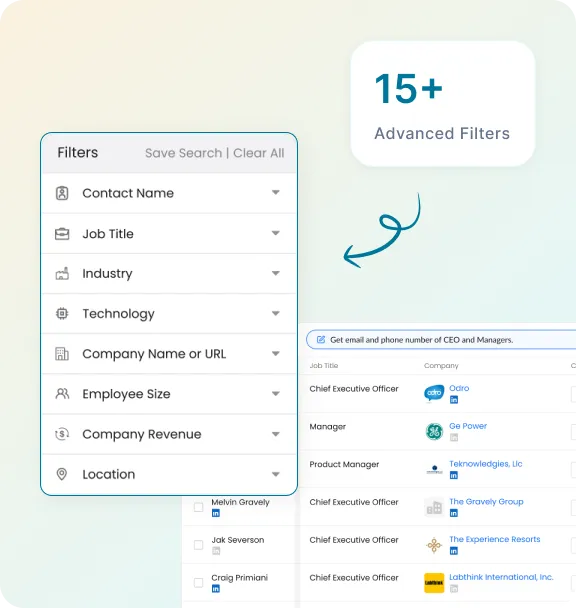Open the Teknowledgies, Llc company link
The image size is (576, 608).
(486, 464)
